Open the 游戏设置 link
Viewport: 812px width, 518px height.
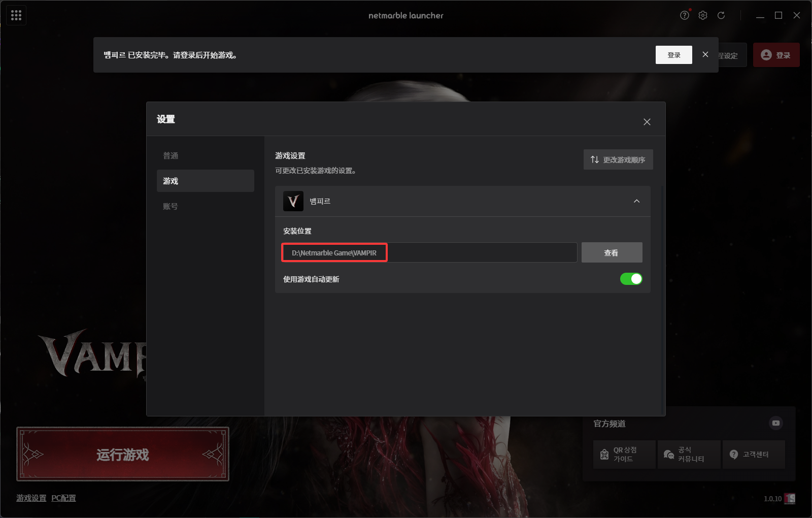pyautogui.click(x=31, y=498)
